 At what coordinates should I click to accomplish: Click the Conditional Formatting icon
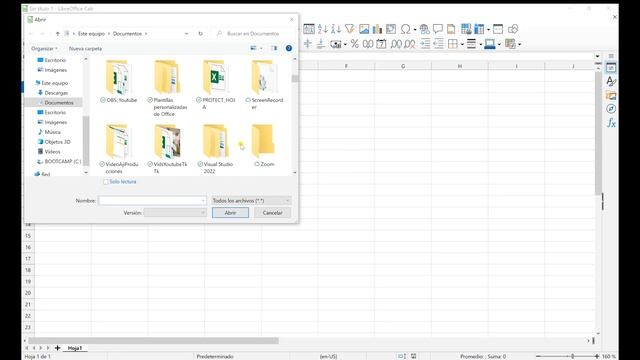tap(510, 44)
